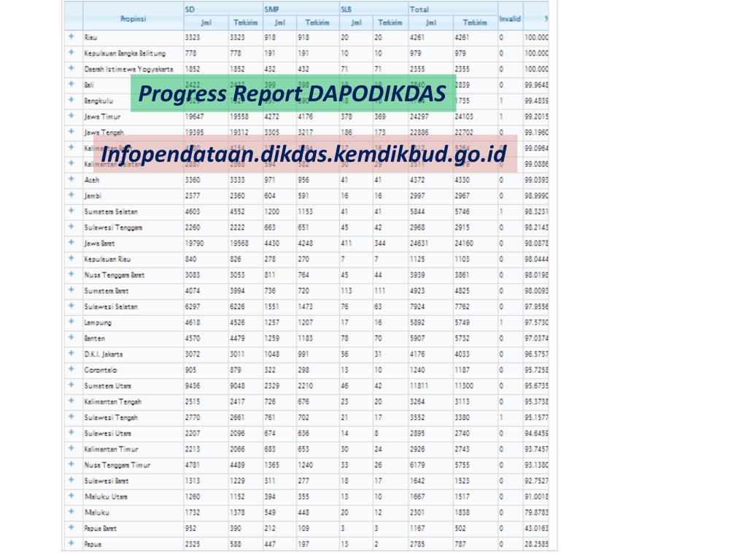Sort by Terkirim under Total
This screenshot has width=747, height=560.
pos(475,23)
